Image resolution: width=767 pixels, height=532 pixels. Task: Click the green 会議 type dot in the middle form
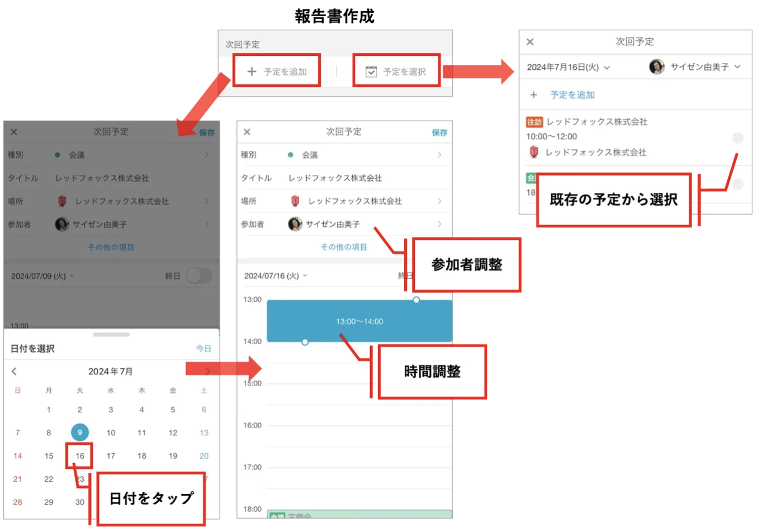290,155
